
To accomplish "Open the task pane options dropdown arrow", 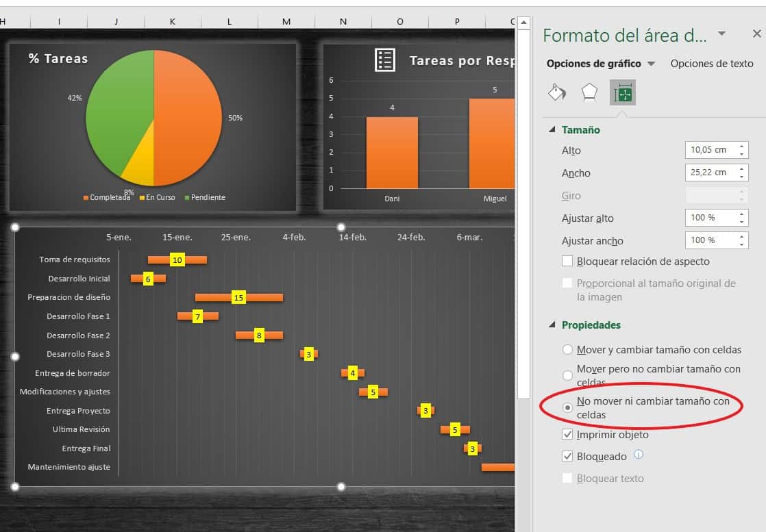I will 721,34.
